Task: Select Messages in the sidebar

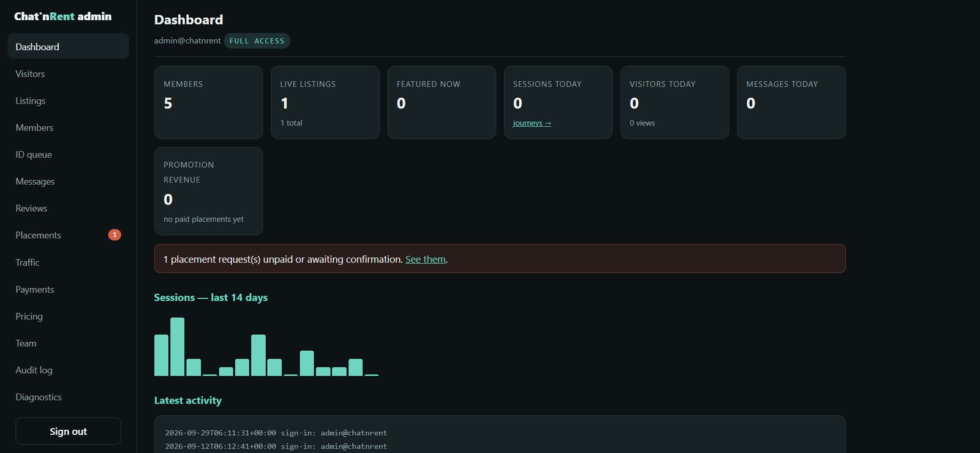Action: click(x=68, y=181)
